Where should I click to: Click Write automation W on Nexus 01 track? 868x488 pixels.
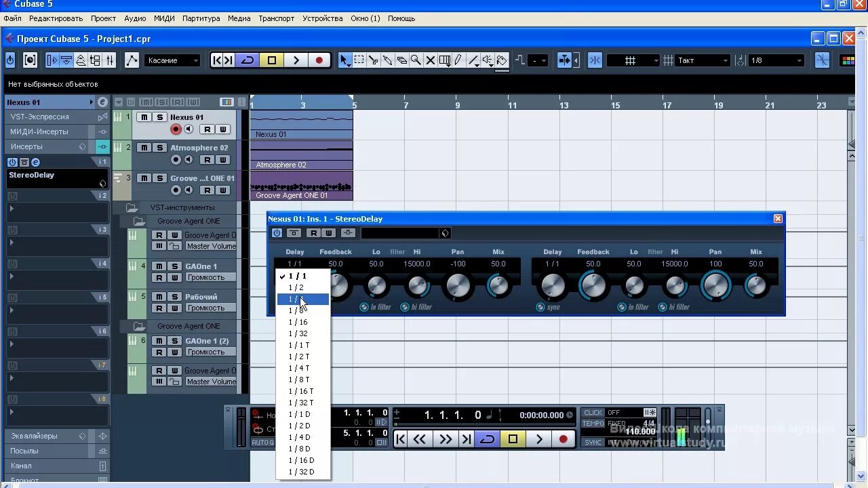coord(222,129)
